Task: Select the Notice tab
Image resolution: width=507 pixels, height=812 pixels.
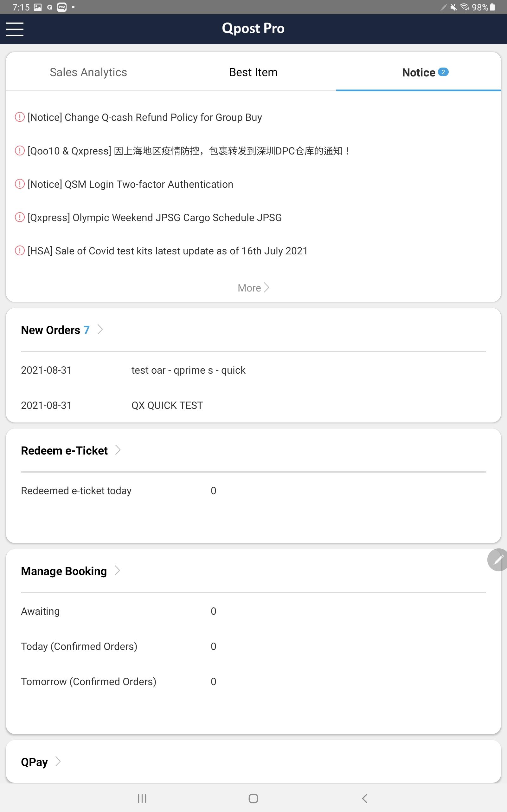Action: coord(425,72)
